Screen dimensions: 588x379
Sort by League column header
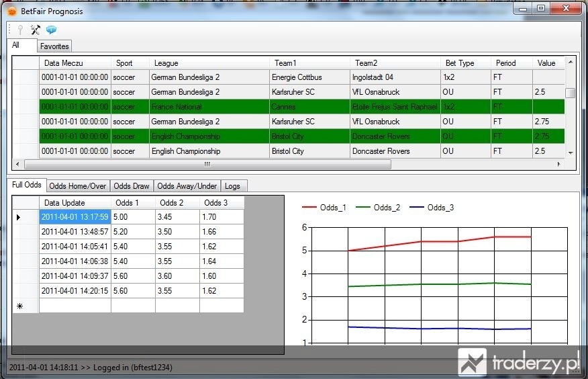209,63
